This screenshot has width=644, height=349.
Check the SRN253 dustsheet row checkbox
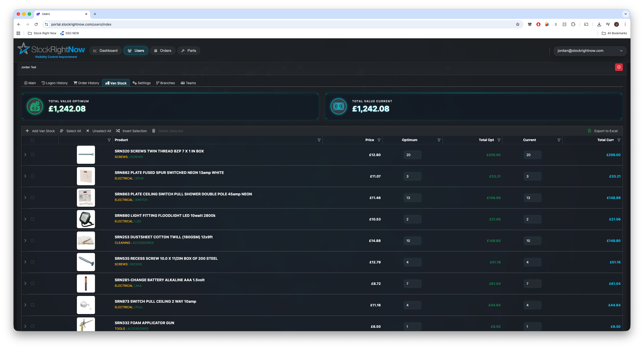click(x=33, y=240)
